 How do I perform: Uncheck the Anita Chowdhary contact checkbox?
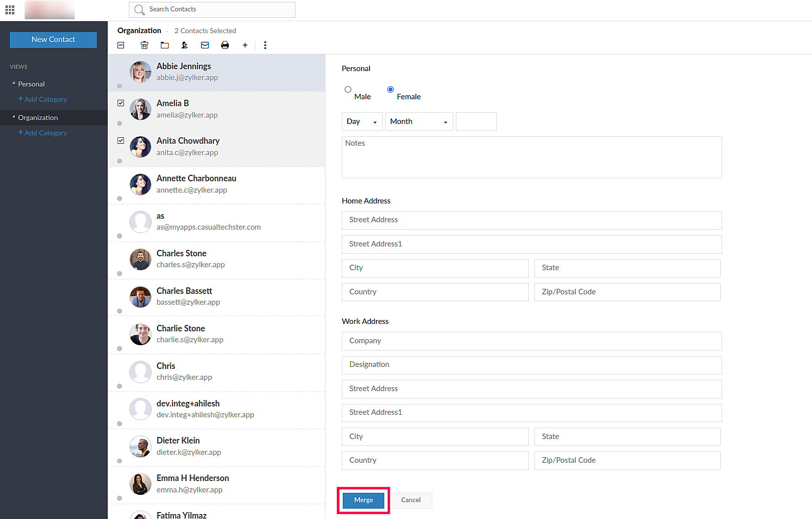click(121, 141)
